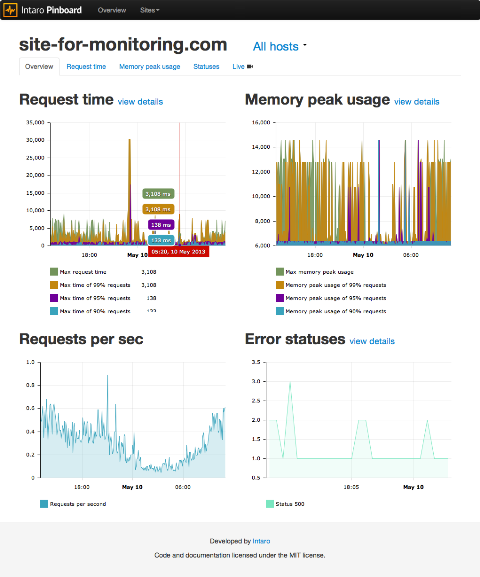Open the All hosts dropdown

(x=279, y=46)
